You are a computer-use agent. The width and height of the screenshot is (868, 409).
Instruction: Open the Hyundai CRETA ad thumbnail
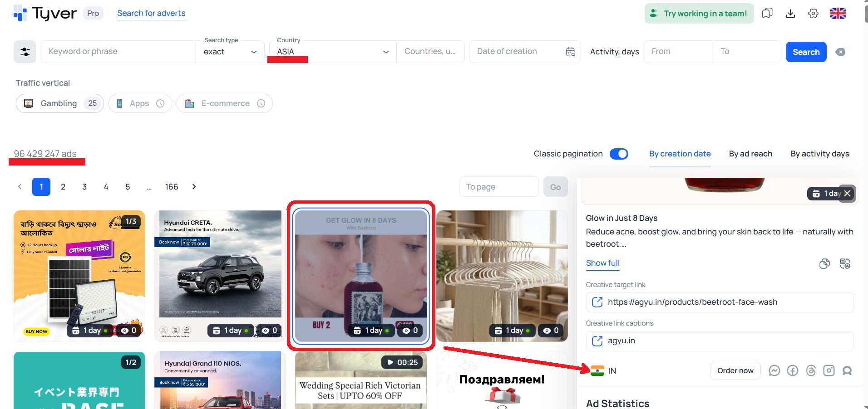[220, 276]
